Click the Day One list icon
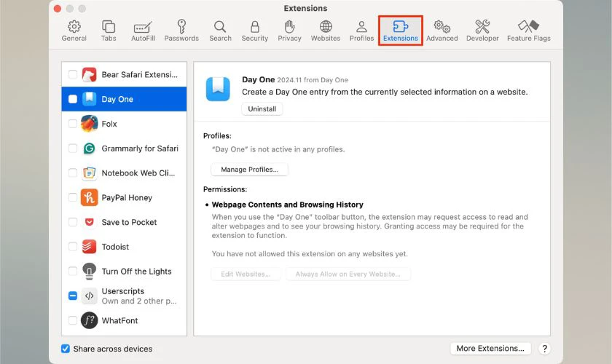The height and width of the screenshot is (364, 612). 89,99
